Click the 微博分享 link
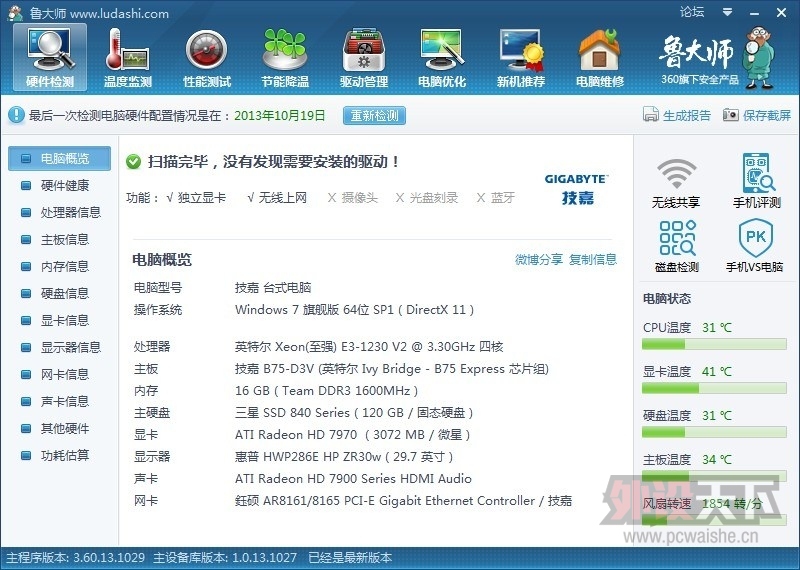Screen dimensions: 800x570 pos(539,259)
